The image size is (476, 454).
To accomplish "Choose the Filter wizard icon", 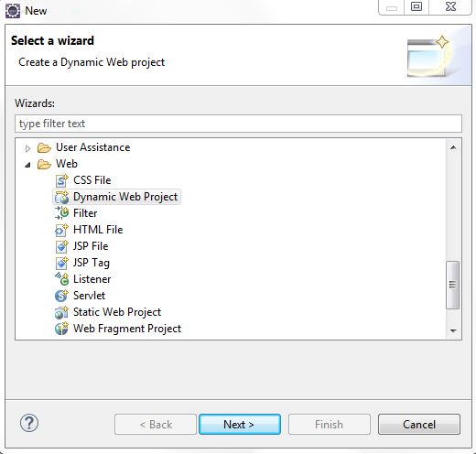I will tap(61, 213).
